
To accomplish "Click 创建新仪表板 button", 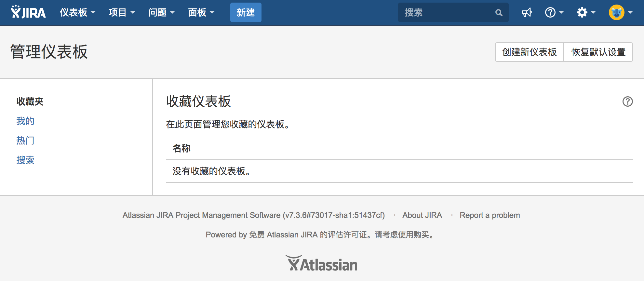I will coord(529,52).
